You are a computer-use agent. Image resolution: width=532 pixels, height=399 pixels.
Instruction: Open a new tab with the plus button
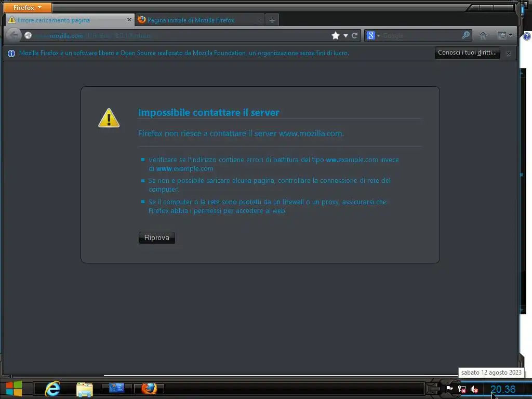click(x=272, y=20)
